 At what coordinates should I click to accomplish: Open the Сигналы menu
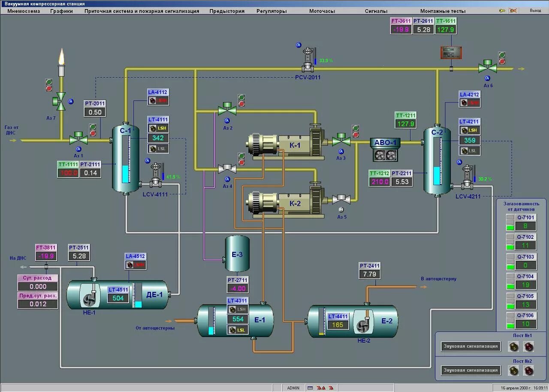point(376,11)
